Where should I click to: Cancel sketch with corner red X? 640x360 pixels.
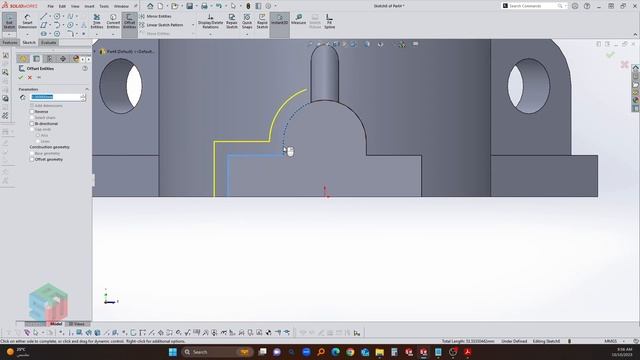tap(624, 64)
